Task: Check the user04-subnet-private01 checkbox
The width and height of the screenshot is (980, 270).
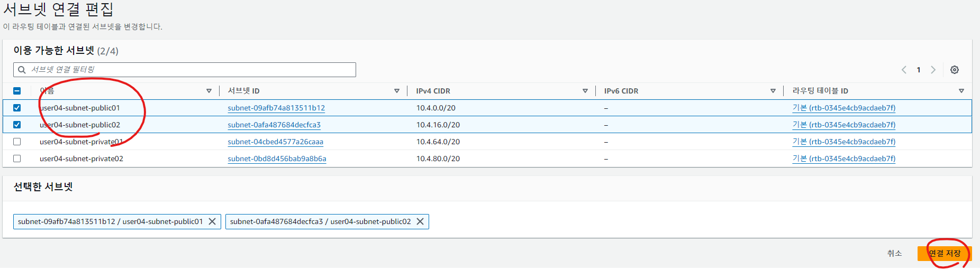Action: [17, 142]
